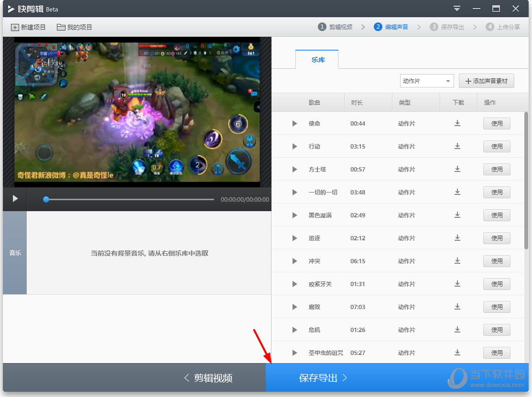
Task: Apply the song 方士塔
Action: tap(497, 169)
